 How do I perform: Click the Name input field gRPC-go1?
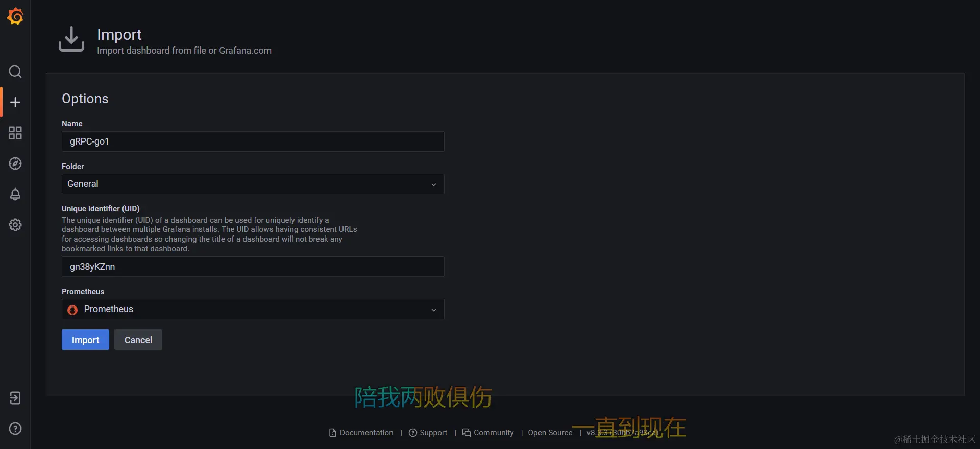[253, 141]
